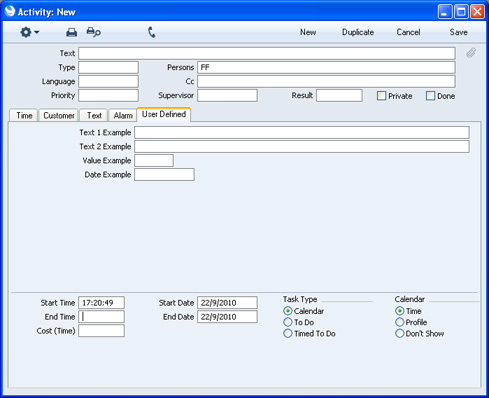
Task: Open the gear operations menu
Action: coord(29,32)
